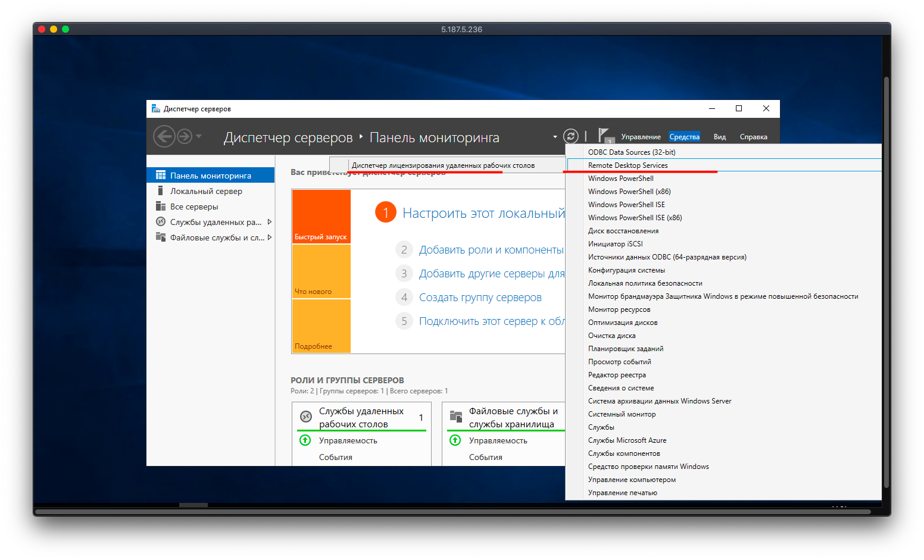This screenshot has width=924, height=560.
Task: Click the back navigation arrow in Server Manager
Action: click(164, 136)
